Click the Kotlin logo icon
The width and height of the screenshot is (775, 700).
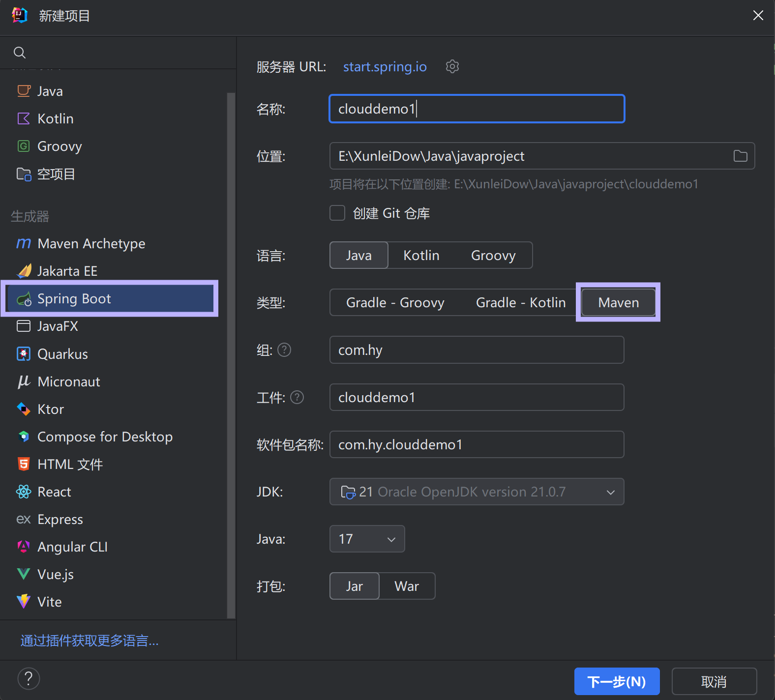click(x=24, y=118)
